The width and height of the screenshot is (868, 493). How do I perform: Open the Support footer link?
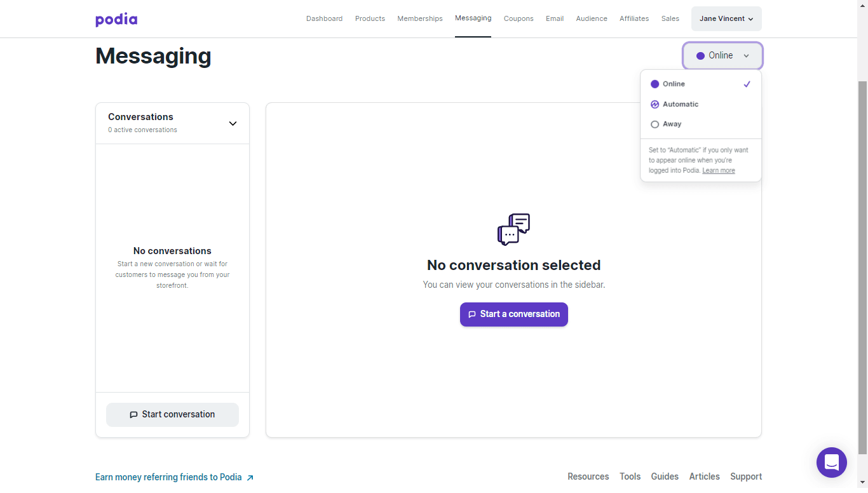tap(746, 476)
